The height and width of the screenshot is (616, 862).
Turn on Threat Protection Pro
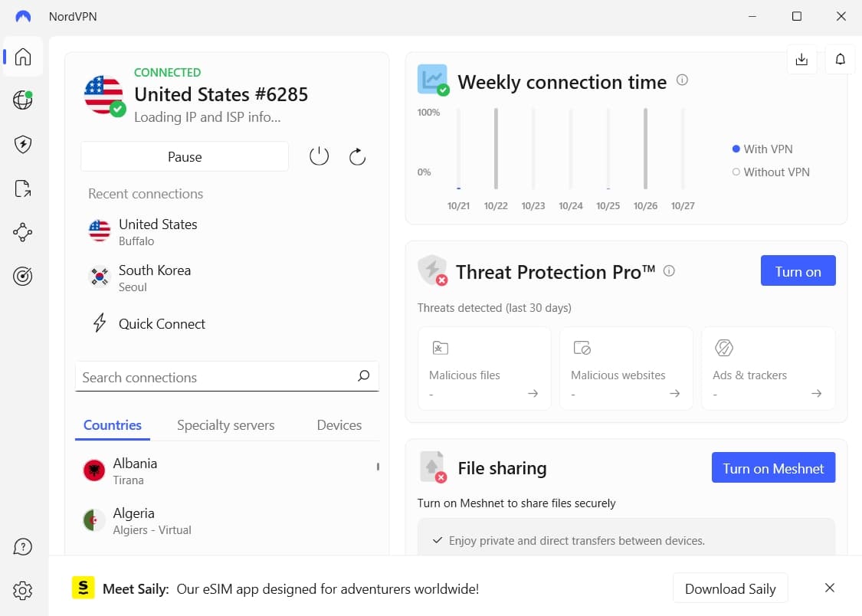[x=798, y=270]
